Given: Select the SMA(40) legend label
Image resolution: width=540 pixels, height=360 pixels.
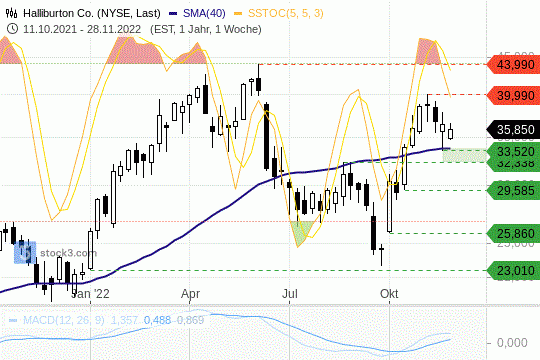Looking at the screenshot, I should (204, 13).
